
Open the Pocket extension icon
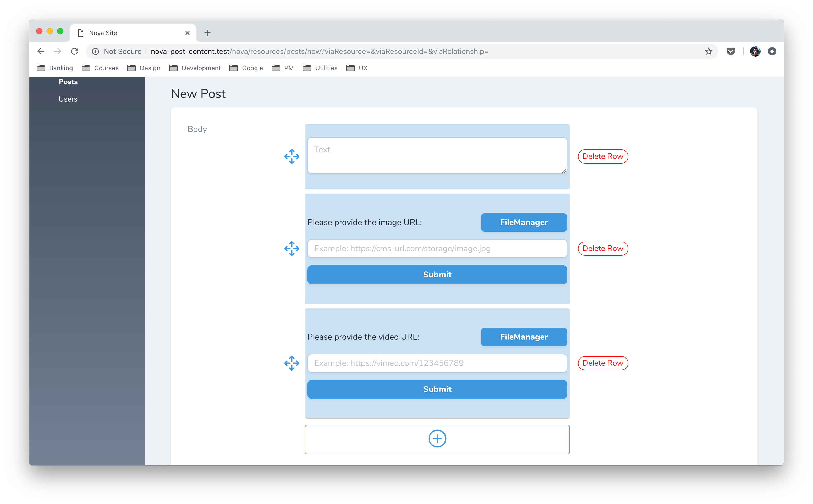(730, 51)
